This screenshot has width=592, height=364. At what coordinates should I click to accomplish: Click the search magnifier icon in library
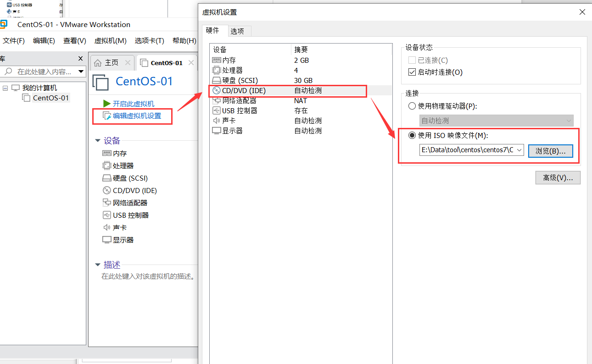point(8,72)
